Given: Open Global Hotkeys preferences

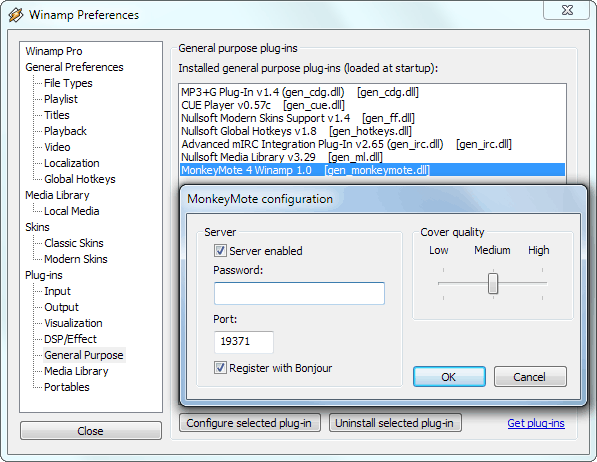Looking at the screenshot, I should tap(80, 179).
